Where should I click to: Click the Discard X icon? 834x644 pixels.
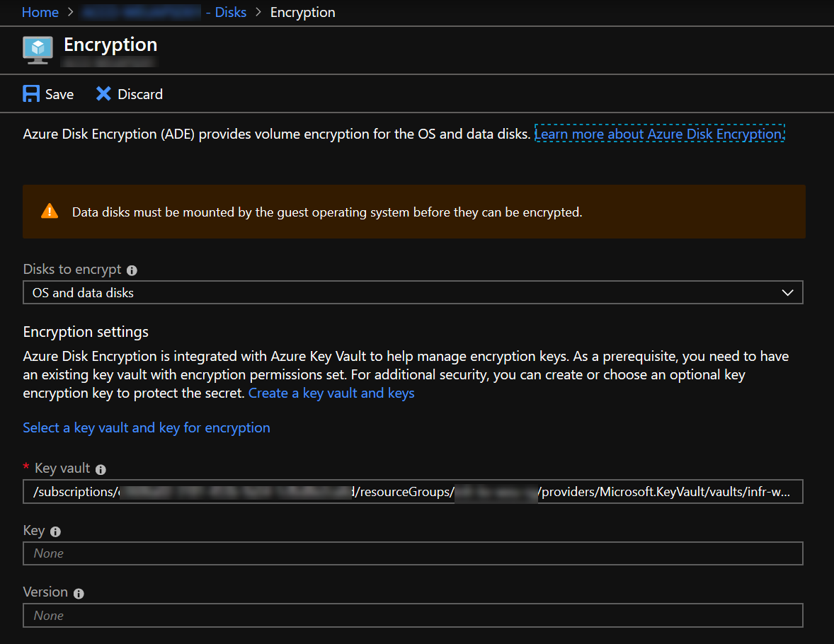click(103, 93)
